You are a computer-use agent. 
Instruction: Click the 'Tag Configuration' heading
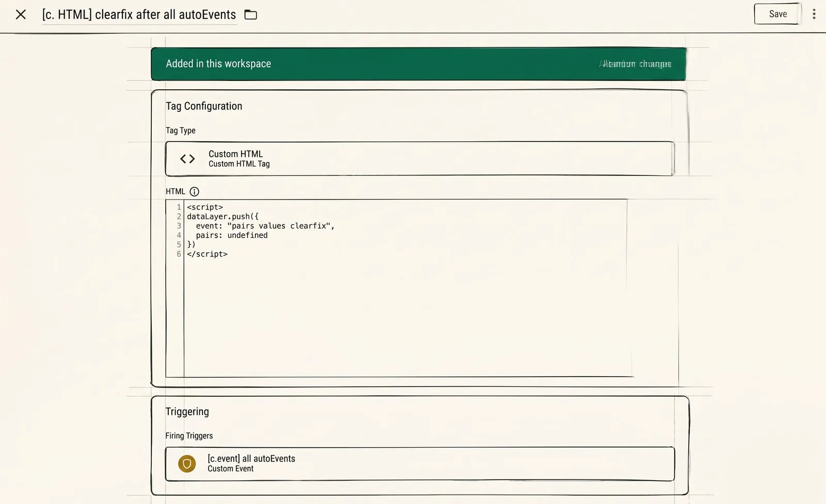coord(204,106)
